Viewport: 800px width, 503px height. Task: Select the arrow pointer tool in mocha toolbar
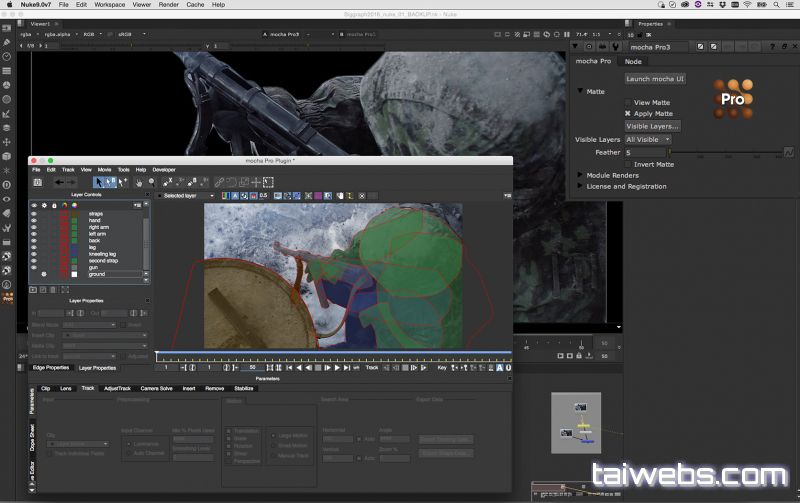(x=100, y=182)
